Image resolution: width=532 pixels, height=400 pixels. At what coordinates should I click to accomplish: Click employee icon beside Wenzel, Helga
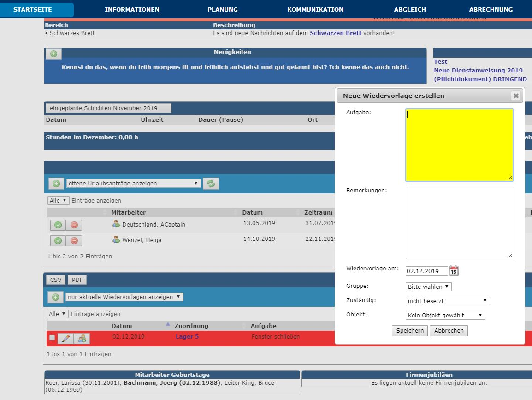[116, 239]
